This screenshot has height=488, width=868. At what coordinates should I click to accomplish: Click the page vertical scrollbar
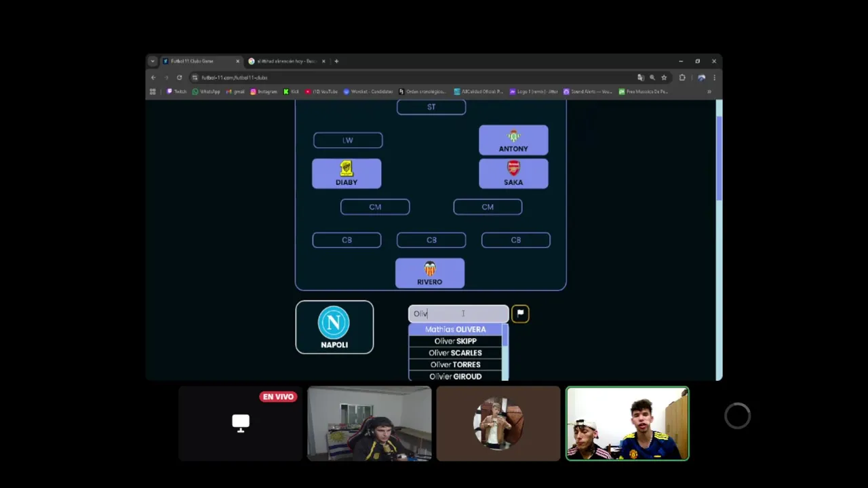(x=719, y=240)
